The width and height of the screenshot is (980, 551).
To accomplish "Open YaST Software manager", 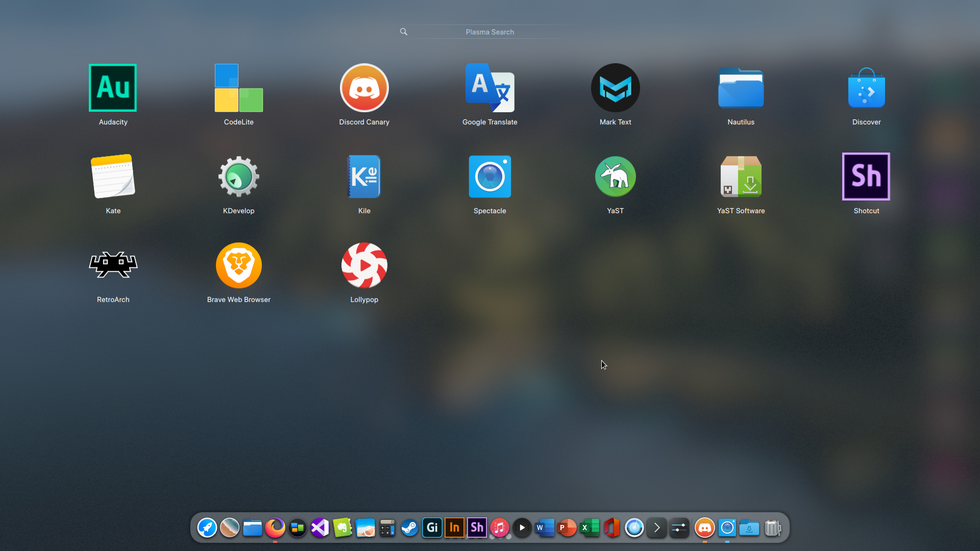I will pos(741,177).
